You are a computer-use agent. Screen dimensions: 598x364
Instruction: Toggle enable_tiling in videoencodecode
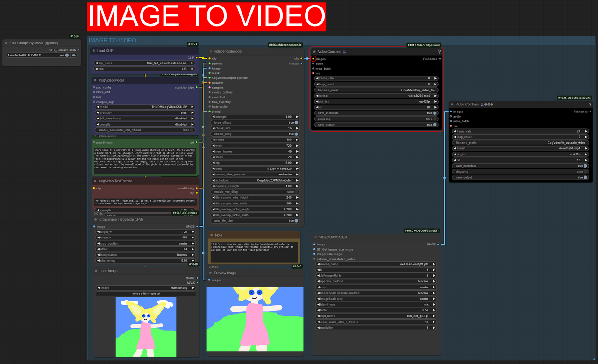(x=296, y=134)
